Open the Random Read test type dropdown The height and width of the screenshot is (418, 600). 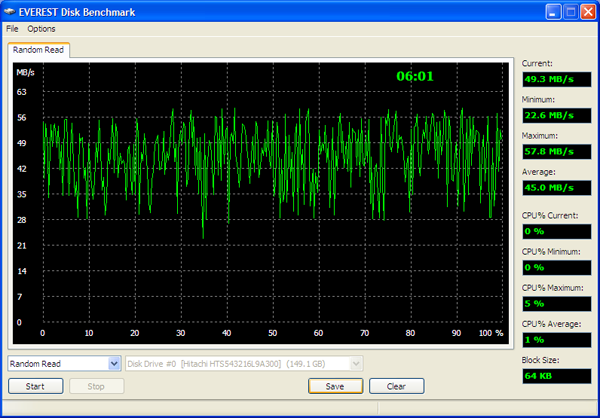click(64, 363)
